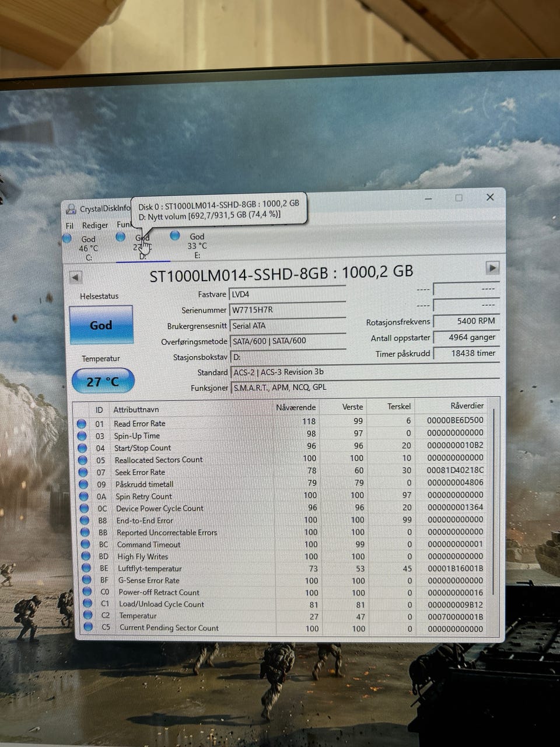The image size is (560, 747).
Task: Open the Fil menu
Action: point(69,225)
